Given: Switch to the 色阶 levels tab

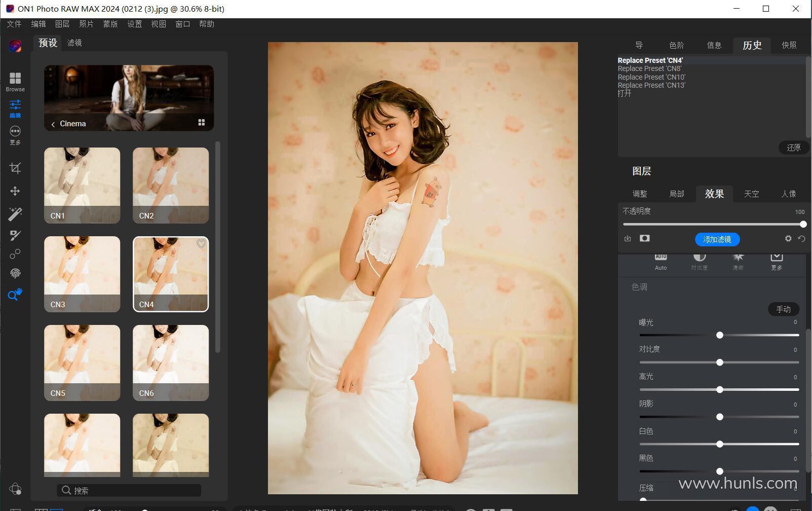Looking at the screenshot, I should [677, 45].
